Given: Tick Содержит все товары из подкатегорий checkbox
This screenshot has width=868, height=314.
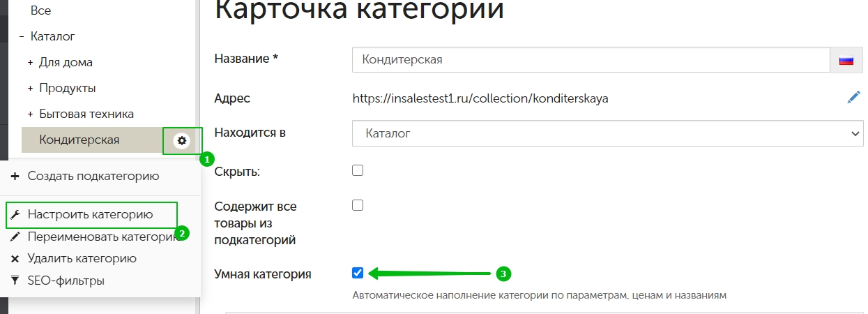Looking at the screenshot, I should click(x=358, y=205).
